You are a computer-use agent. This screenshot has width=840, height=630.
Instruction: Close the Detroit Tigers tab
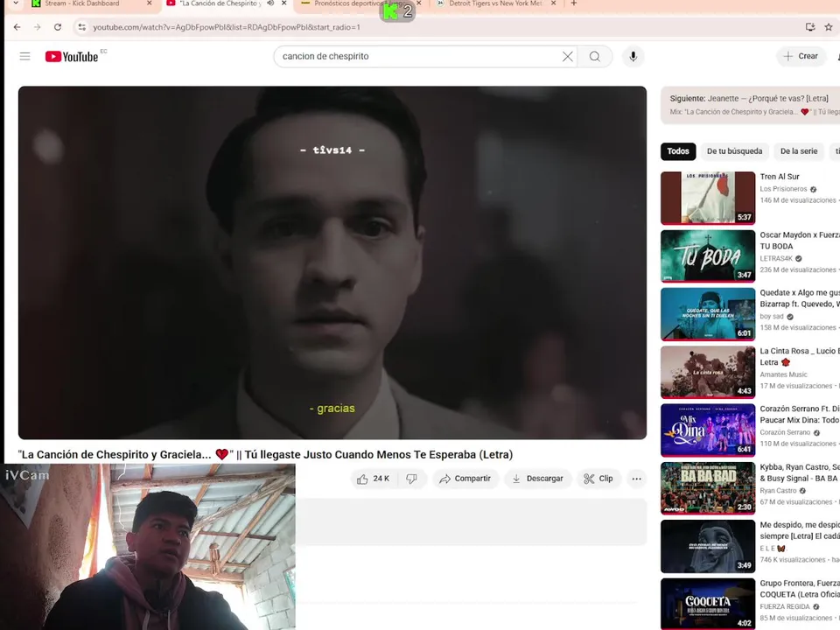pyautogui.click(x=553, y=3)
